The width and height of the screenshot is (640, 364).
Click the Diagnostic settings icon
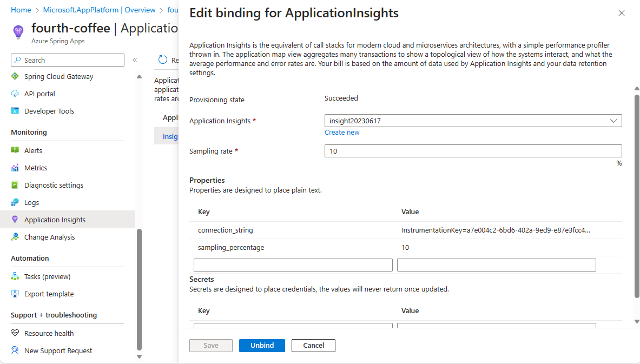[x=15, y=185]
